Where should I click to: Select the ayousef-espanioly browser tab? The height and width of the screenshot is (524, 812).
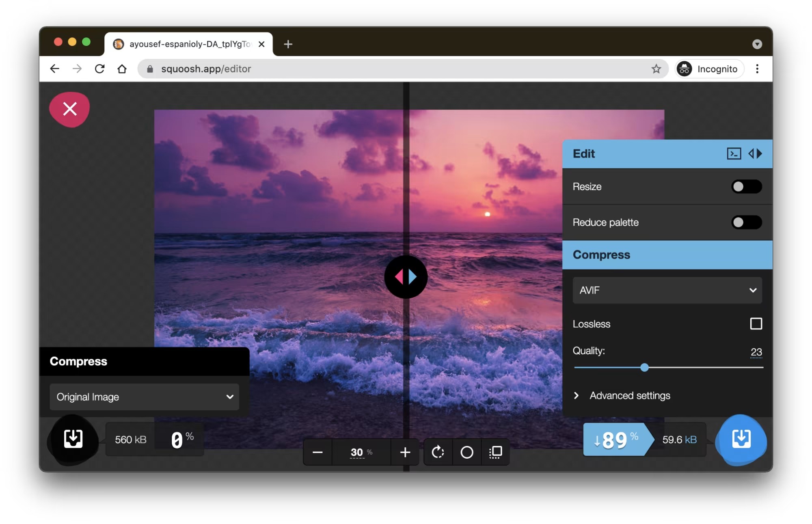[x=189, y=44]
